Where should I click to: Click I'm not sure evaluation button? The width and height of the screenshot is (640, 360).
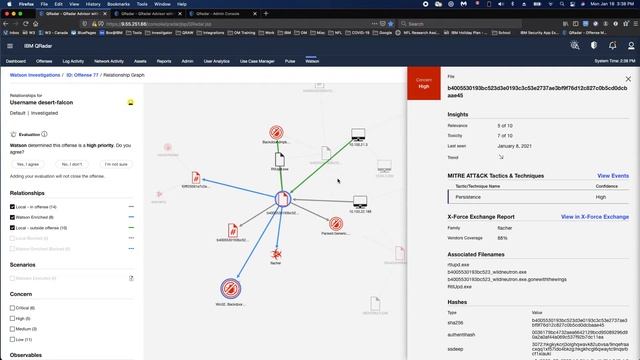[116, 164]
